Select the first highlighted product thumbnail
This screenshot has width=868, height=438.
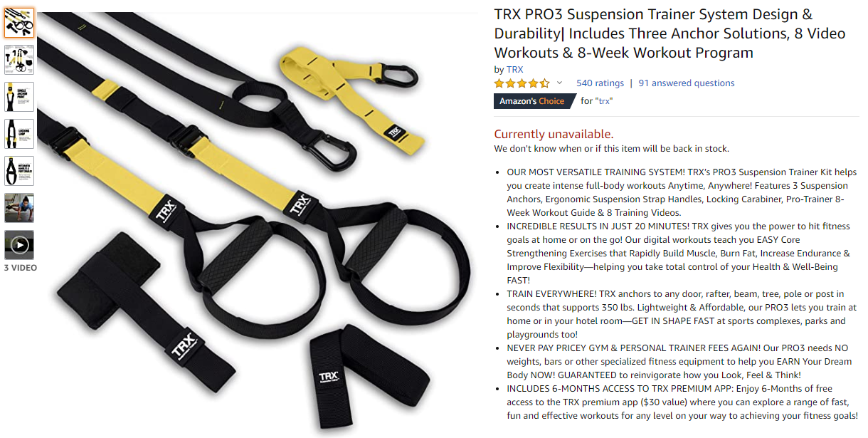point(19,23)
